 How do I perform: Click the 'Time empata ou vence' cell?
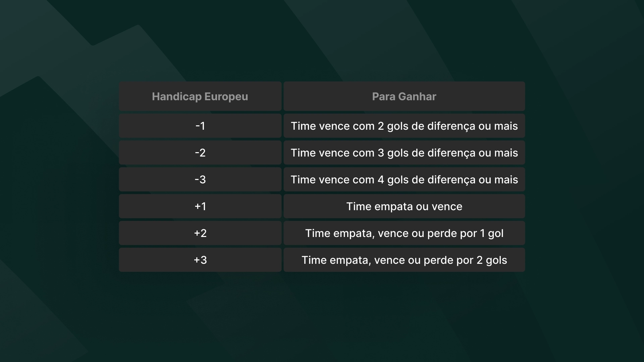pos(404,206)
